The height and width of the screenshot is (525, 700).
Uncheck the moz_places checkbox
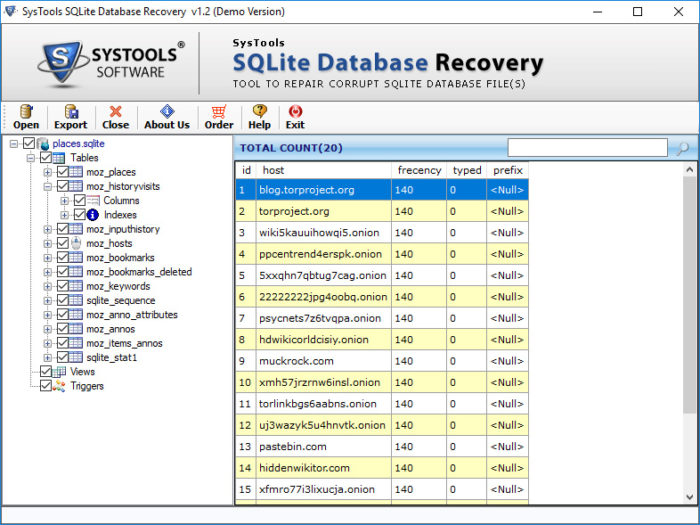click(x=62, y=172)
